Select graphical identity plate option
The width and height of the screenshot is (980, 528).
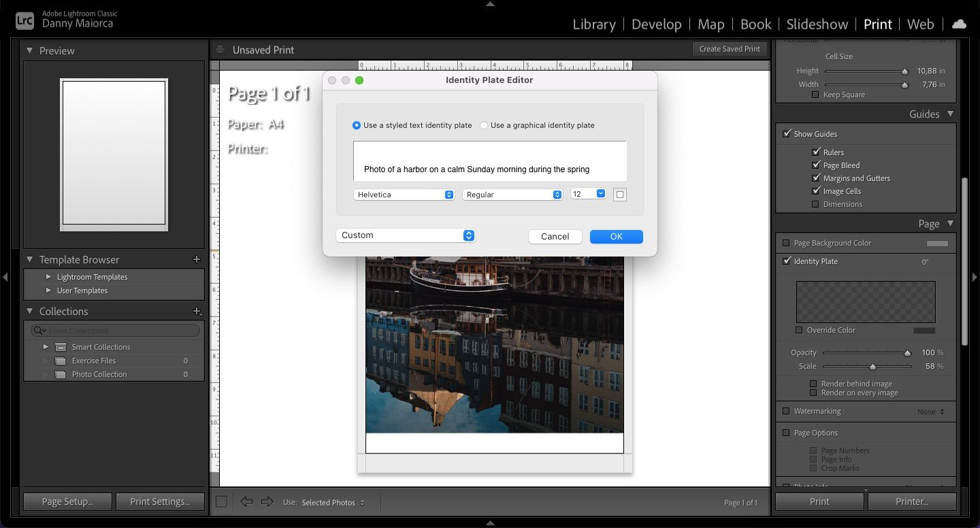click(484, 125)
